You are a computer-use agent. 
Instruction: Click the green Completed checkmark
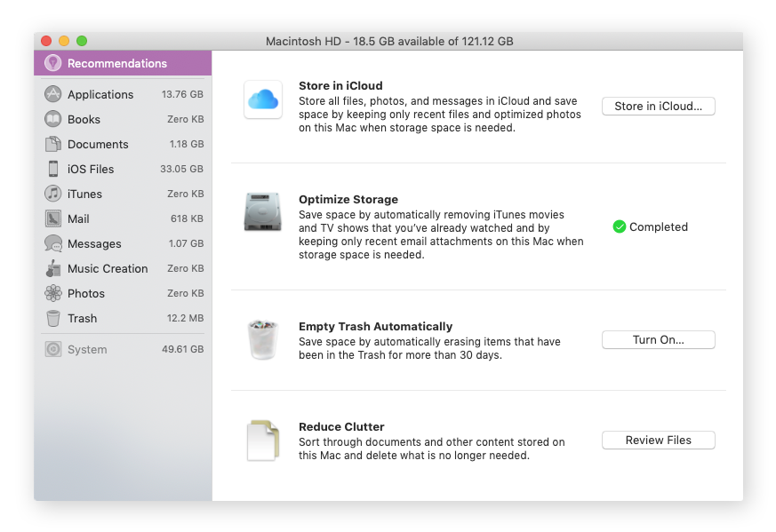click(x=619, y=226)
